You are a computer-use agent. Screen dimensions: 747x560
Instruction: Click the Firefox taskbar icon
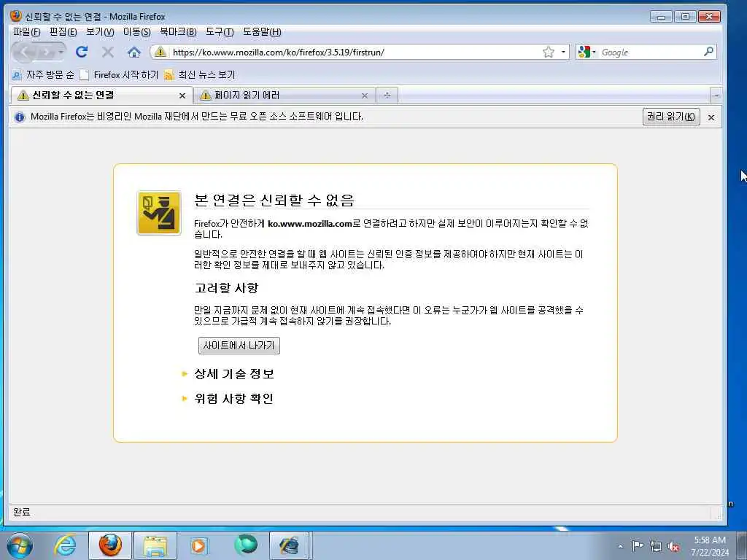[x=110, y=545]
